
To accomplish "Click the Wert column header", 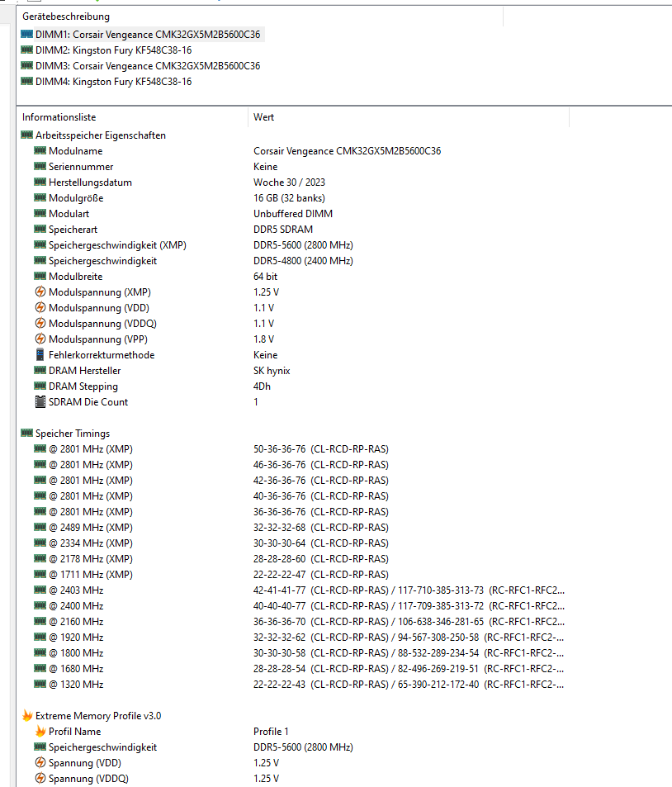I will click(x=263, y=117).
